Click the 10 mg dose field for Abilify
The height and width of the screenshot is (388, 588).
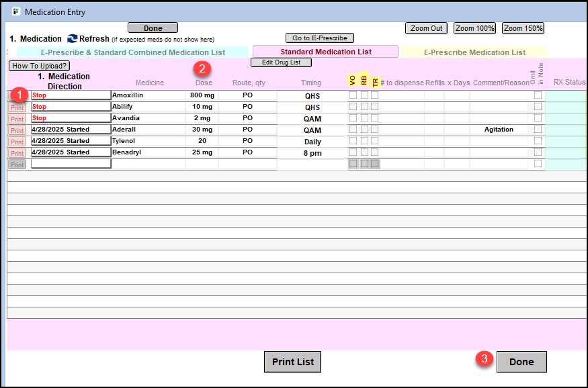(202, 107)
